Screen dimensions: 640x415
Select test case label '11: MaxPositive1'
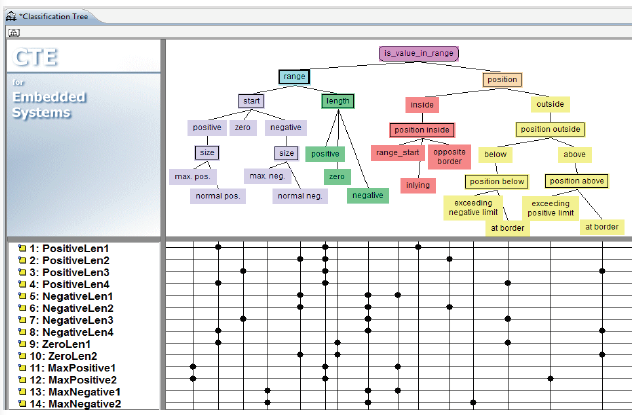pos(72,368)
